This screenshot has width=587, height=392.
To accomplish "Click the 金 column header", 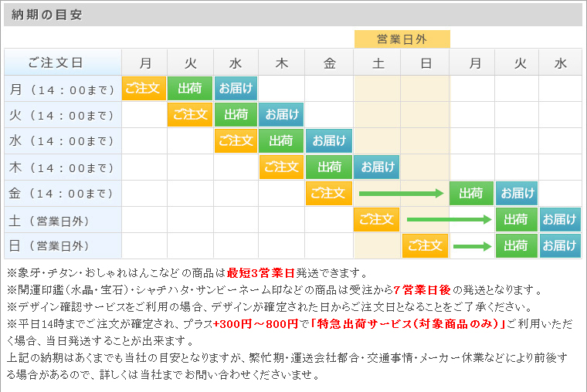I will click(x=330, y=63).
